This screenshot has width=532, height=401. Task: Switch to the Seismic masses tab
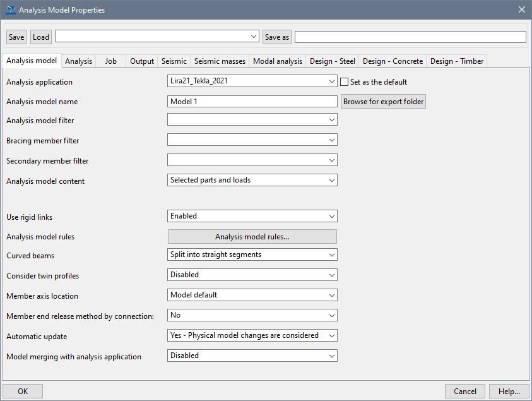coord(219,61)
